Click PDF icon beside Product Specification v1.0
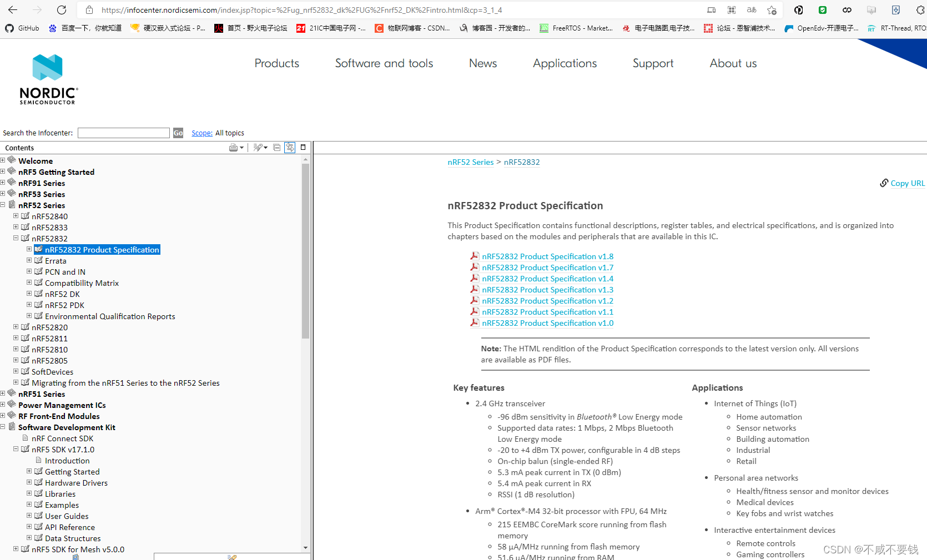927x560 pixels. [475, 322]
